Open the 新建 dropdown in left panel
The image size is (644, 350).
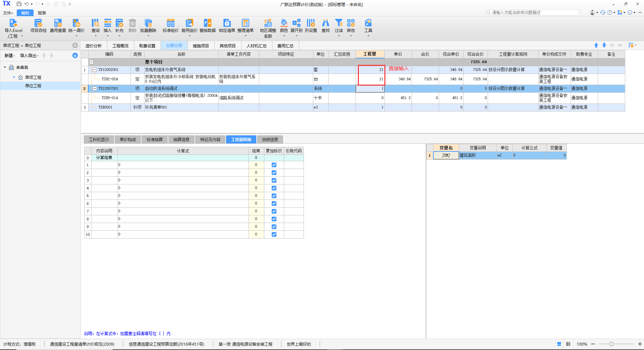[x=9, y=56]
